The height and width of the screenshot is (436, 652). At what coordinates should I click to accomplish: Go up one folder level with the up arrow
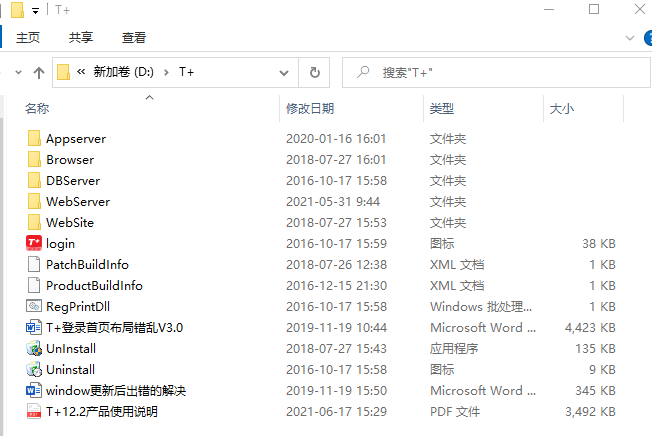[x=39, y=73]
